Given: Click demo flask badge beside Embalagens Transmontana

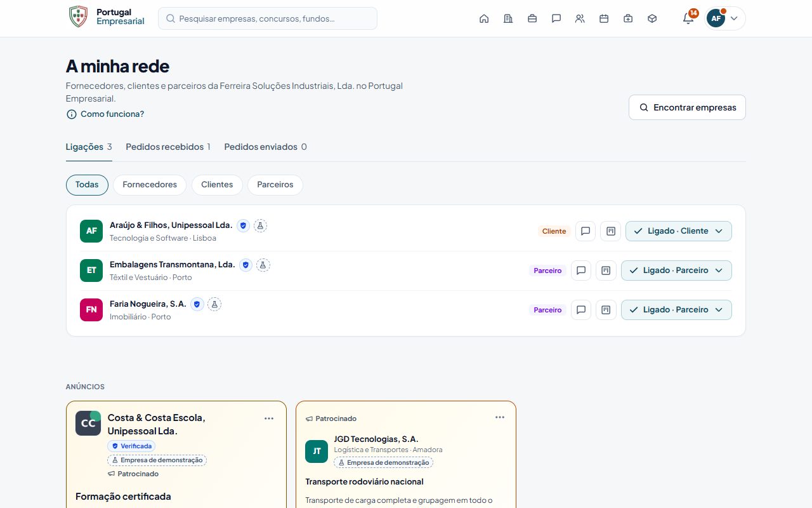Looking at the screenshot, I should (x=263, y=265).
